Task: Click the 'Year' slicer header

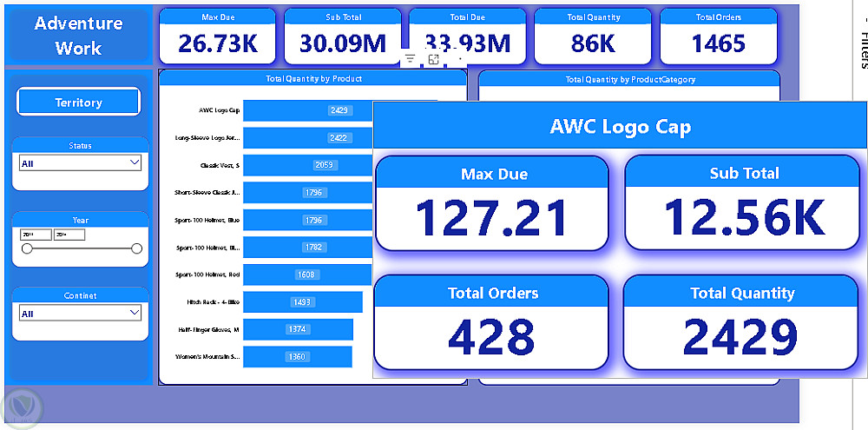Action: 80,220
